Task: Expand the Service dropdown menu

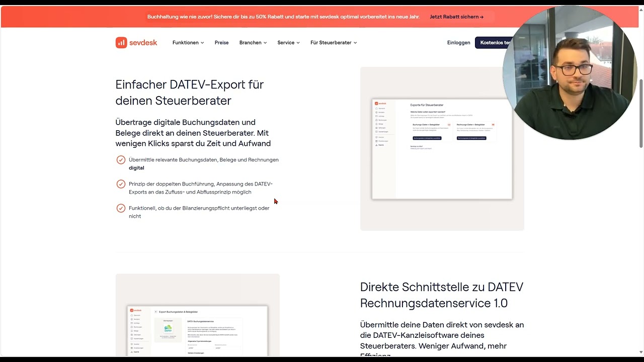Action: click(288, 43)
